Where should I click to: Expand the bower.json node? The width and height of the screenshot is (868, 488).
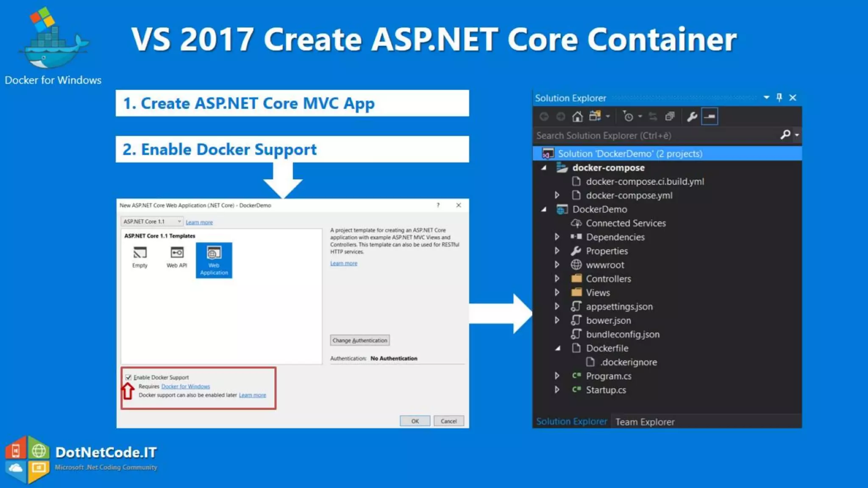click(x=557, y=320)
